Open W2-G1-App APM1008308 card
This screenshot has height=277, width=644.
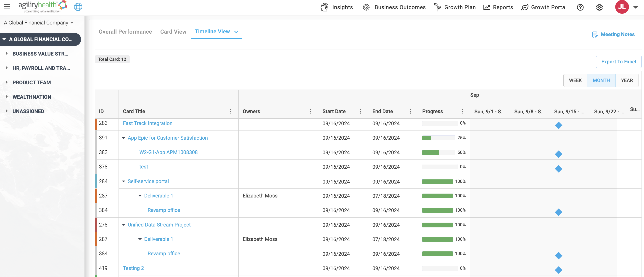(168, 152)
